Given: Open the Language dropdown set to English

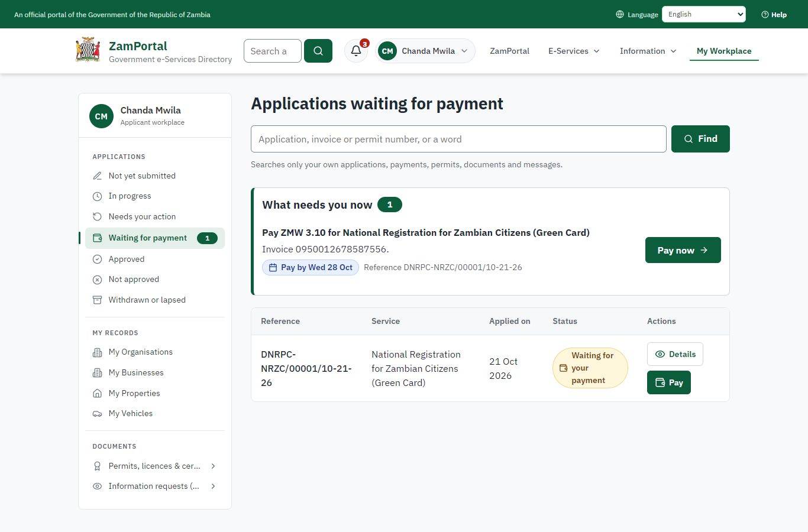Looking at the screenshot, I should pyautogui.click(x=704, y=14).
